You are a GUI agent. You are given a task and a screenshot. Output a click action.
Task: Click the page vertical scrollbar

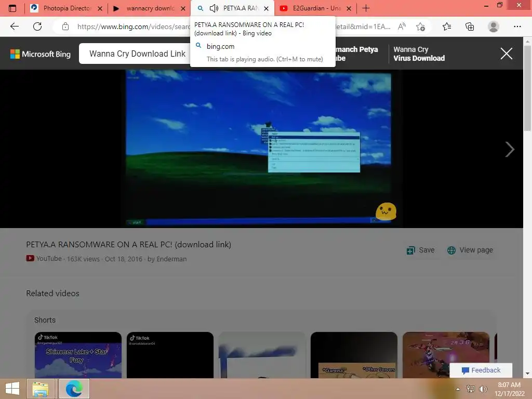click(527, 88)
